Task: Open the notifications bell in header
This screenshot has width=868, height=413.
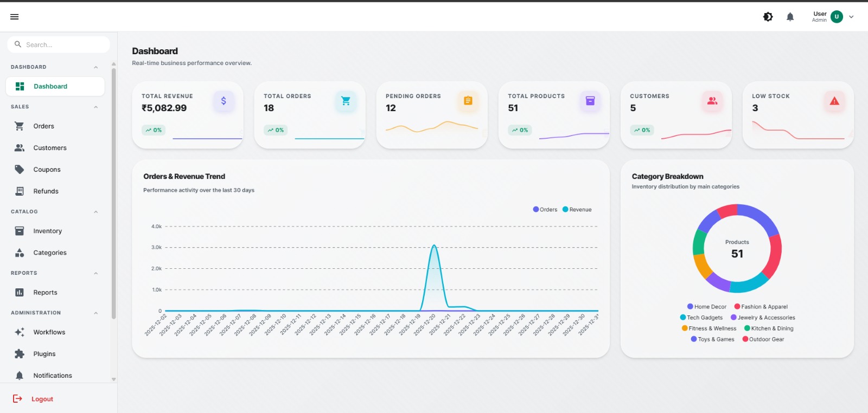Action: [790, 17]
